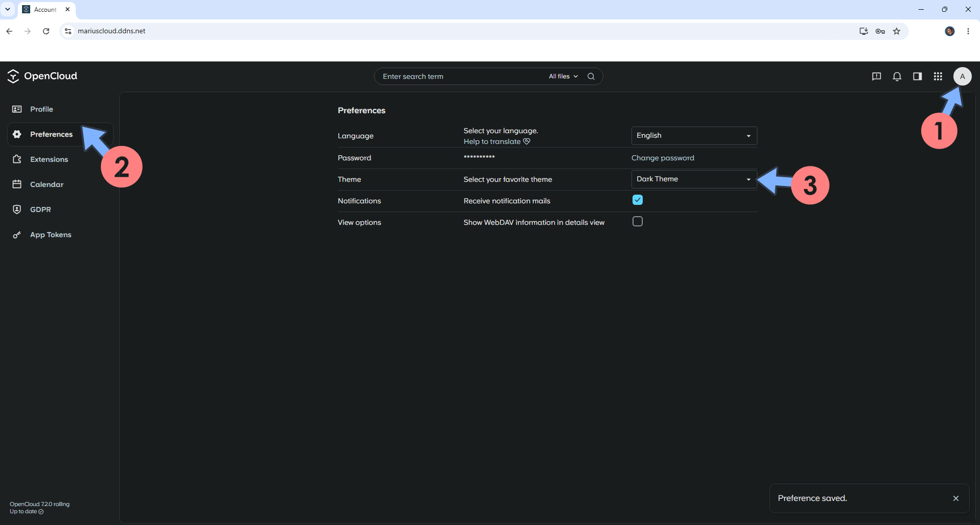View site information icon
The image size is (980, 525).
68,31
